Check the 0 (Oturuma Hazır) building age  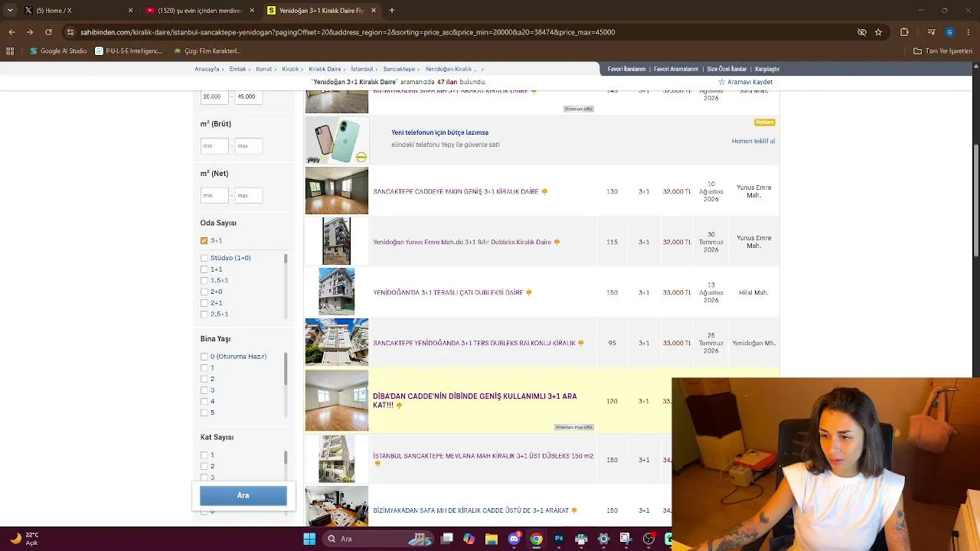pyautogui.click(x=204, y=357)
